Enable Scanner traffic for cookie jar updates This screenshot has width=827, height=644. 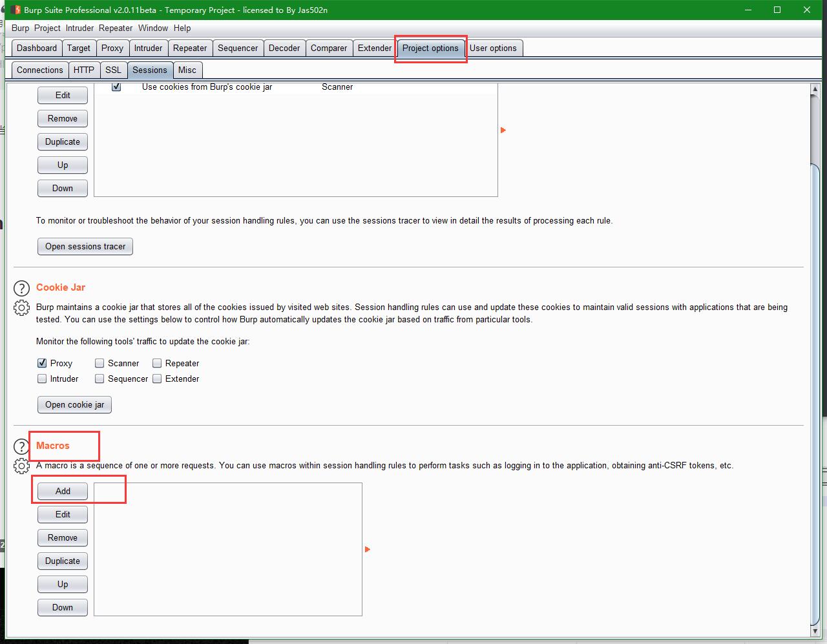[99, 363]
